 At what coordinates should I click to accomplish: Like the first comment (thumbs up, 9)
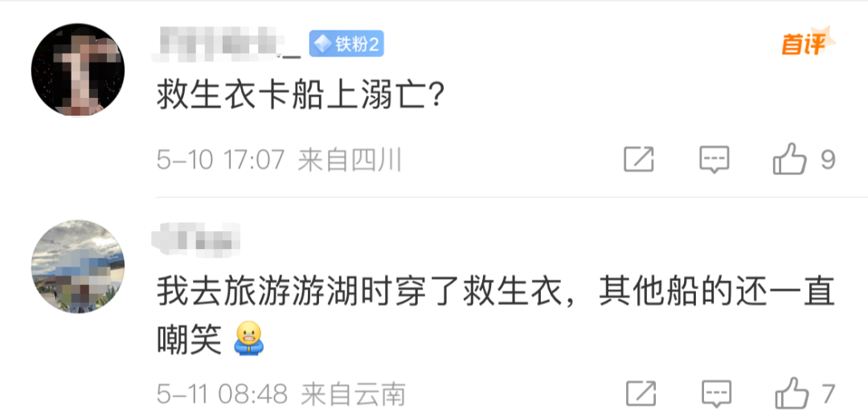(790, 159)
